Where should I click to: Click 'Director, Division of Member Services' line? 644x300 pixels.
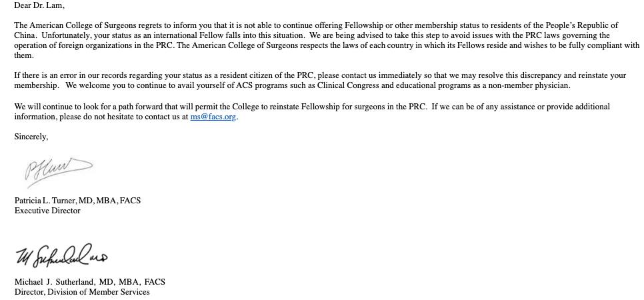82,292
